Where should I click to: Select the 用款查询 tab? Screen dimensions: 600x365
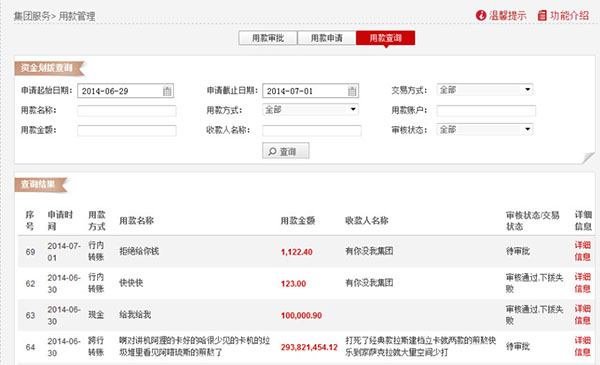(x=385, y=38)
